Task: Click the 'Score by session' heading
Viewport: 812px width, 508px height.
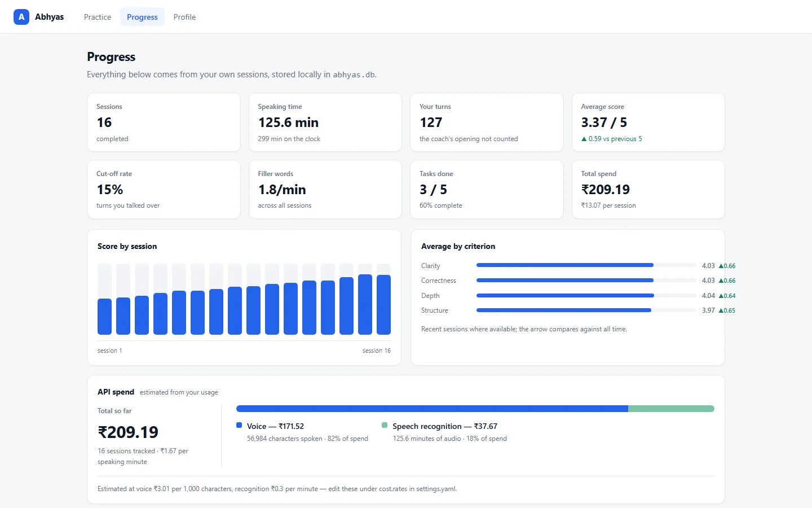Action: (127, 246)
